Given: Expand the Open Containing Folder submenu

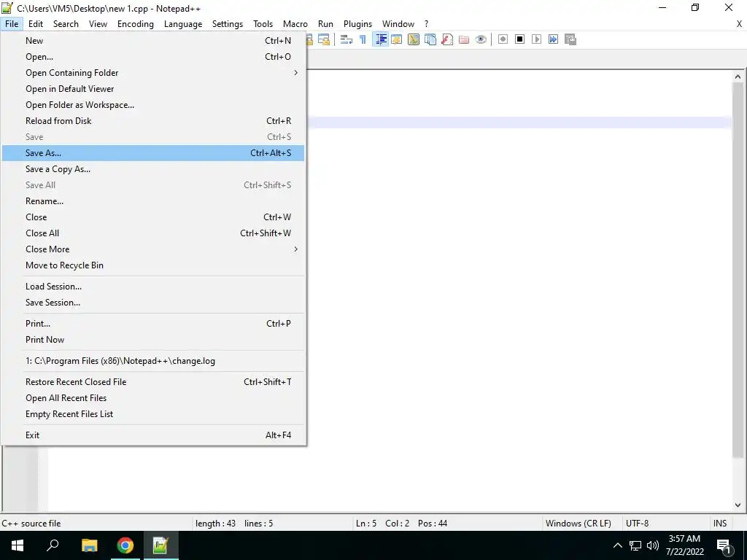Looking at the screenshot, I should (x=153, y=73).
